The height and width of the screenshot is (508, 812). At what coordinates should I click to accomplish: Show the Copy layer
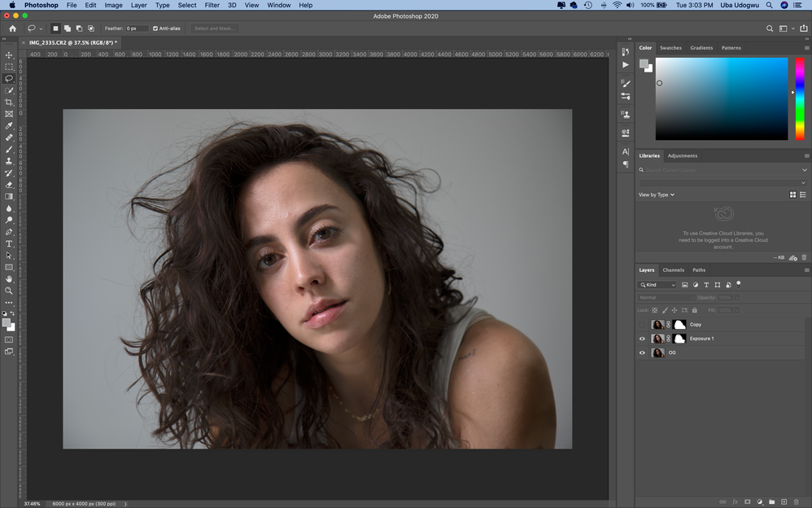tap(642, 324)
